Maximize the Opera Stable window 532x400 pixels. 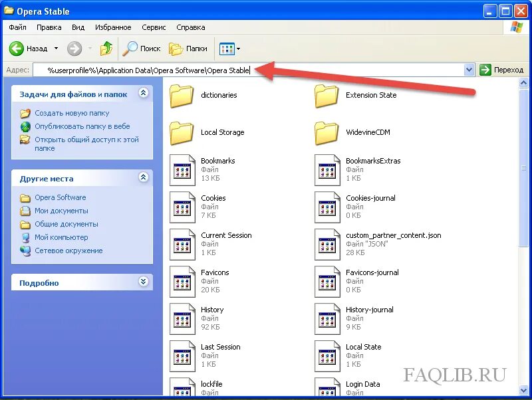505,11
